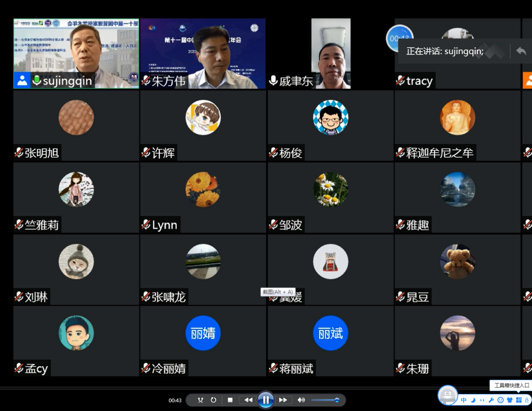Adjust the volume slider handle
The height and width of the screenshot is (411, 532).
pyautogui.click(x=337, y=400)
